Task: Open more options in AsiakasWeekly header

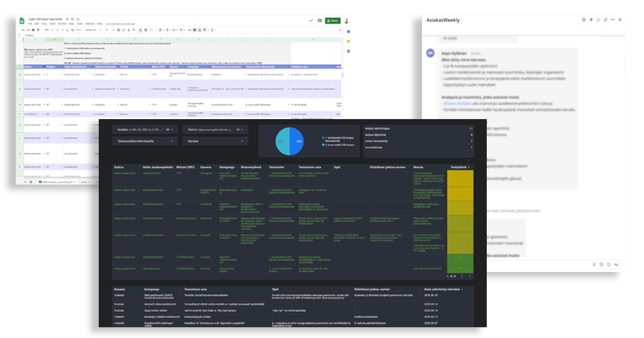Action: pos(613,20)
